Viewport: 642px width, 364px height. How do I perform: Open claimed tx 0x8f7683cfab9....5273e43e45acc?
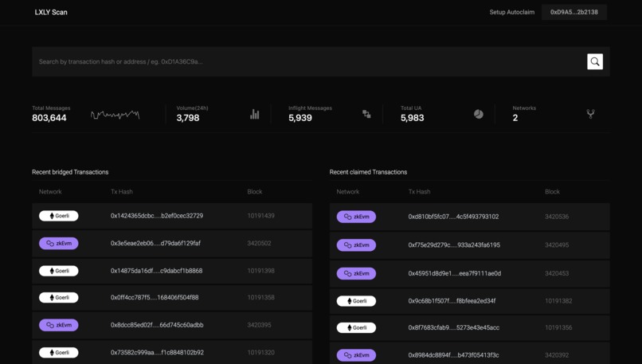click(454, 327)
